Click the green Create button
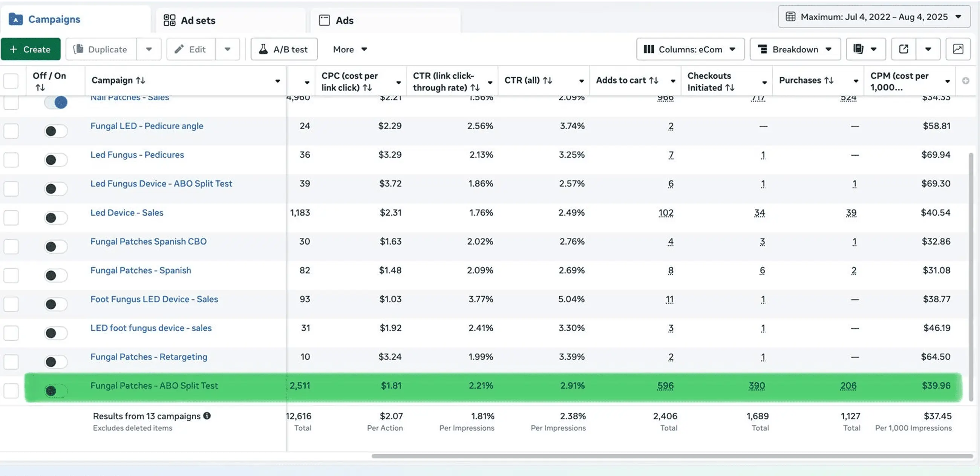980x476 pixels. tap(31, 49)
